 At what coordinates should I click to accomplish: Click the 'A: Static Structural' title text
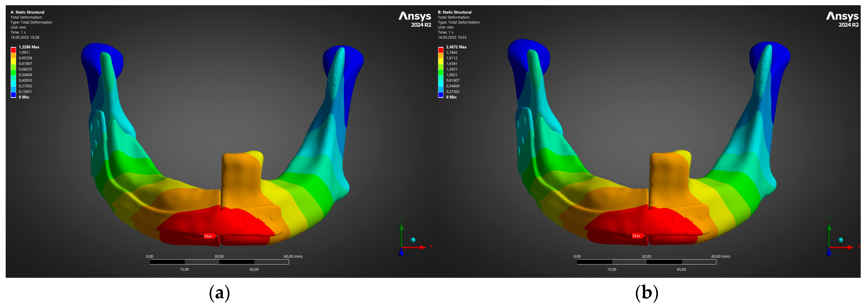tap(27, 12)
